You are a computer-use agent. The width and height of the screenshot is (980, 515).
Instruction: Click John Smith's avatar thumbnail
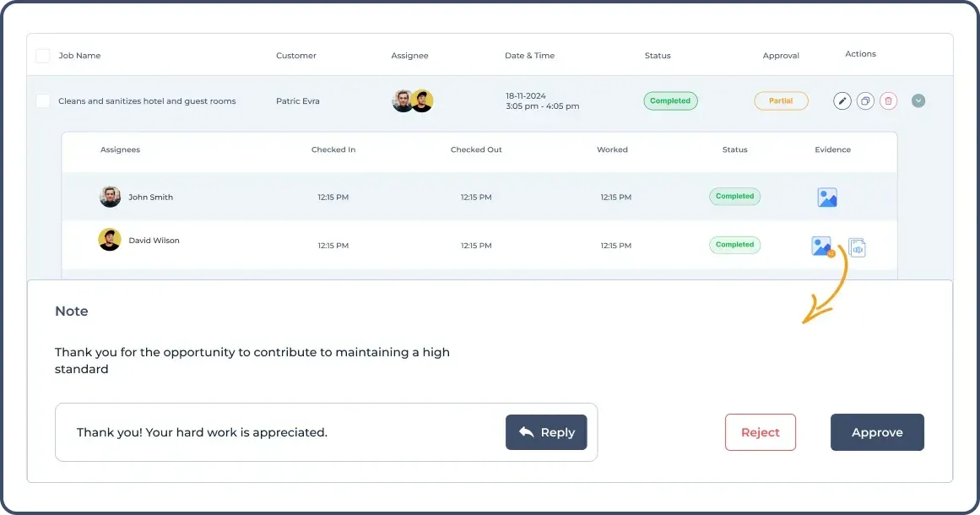(110, 196)
